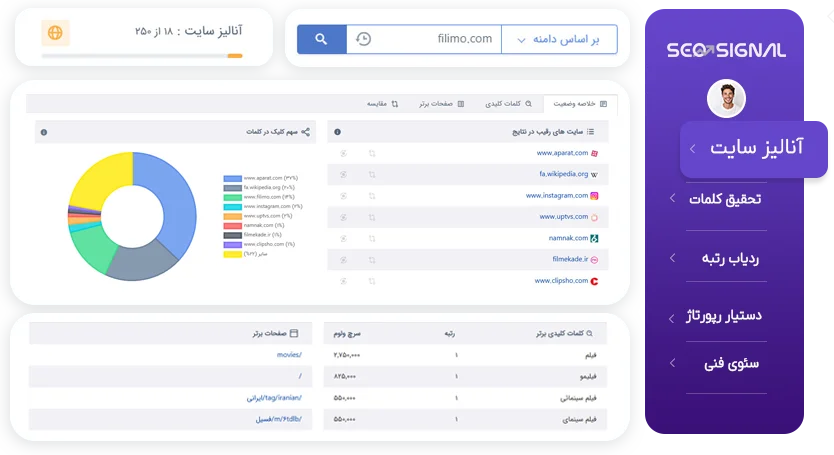Viewport: 834px width, 455px height.
Task: Open the m/ top page link
Action: [x=279, y=419]
